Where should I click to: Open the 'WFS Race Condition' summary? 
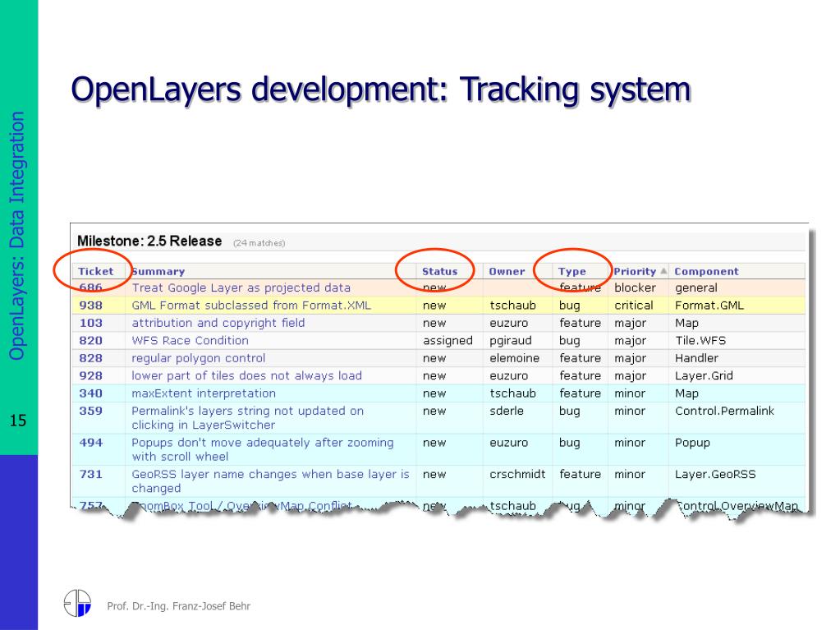pos(190,341)
